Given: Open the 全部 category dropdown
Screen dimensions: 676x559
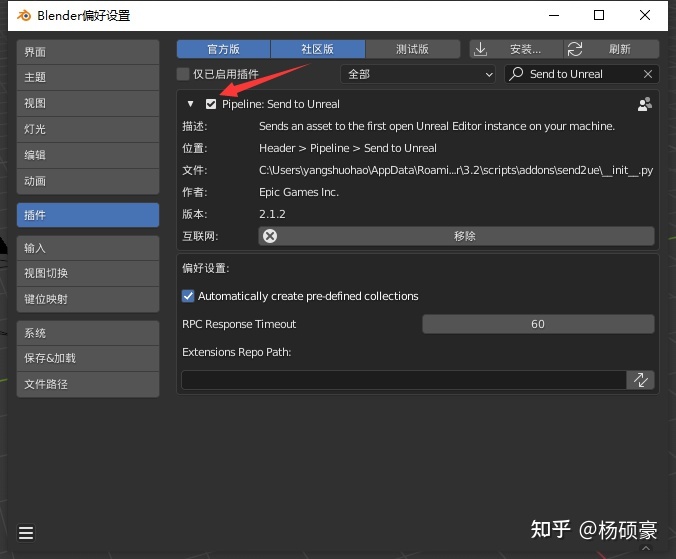Looking at the screenshot, I should 417,74.
